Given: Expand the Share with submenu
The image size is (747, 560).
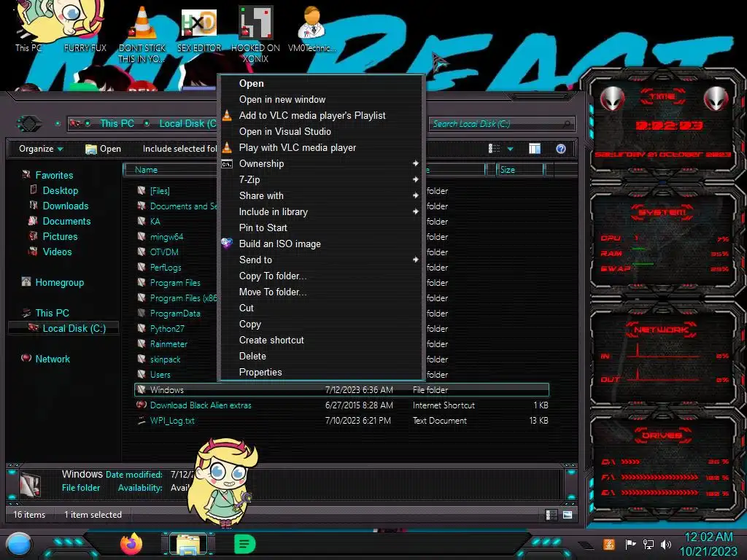Looking at the screenshot, I should [x=320, y=195].
